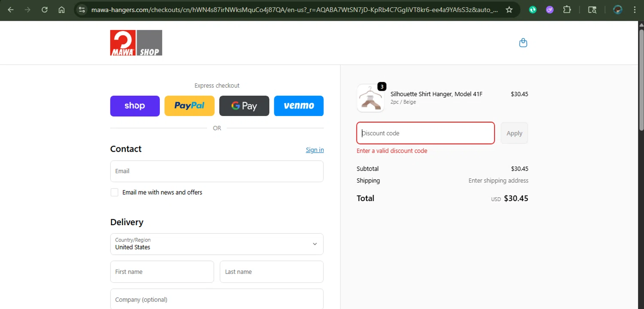Click the browser forward arrow
The width and height of the screenshot is (644, 309).
tap(27, 9)
